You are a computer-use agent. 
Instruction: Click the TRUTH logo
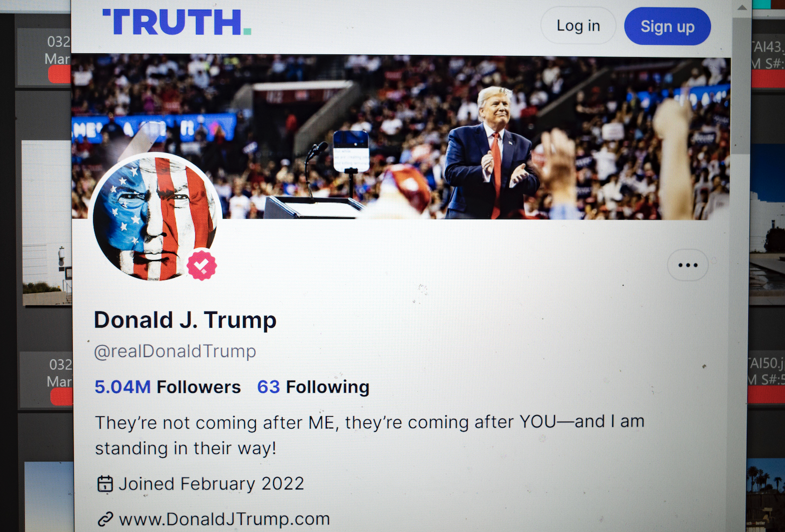177,23
